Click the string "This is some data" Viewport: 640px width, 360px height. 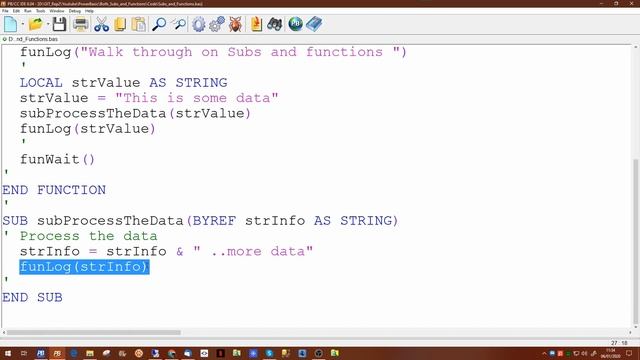click(197, 98)
